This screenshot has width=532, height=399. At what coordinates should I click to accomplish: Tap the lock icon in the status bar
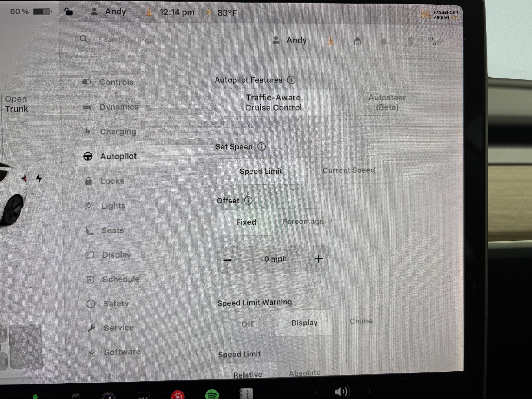point(69,11)
